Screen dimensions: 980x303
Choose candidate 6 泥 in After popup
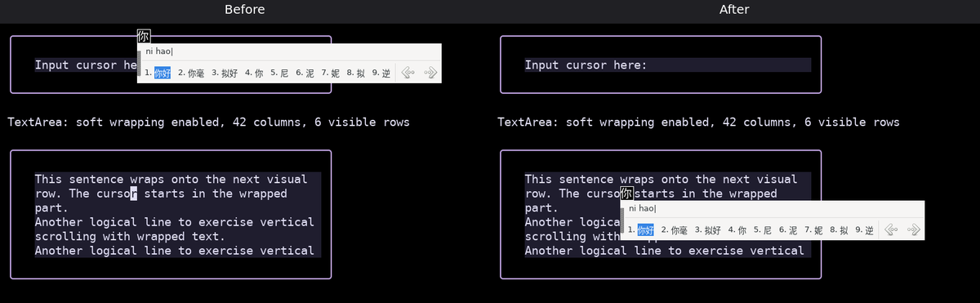[x=787, y=230]
